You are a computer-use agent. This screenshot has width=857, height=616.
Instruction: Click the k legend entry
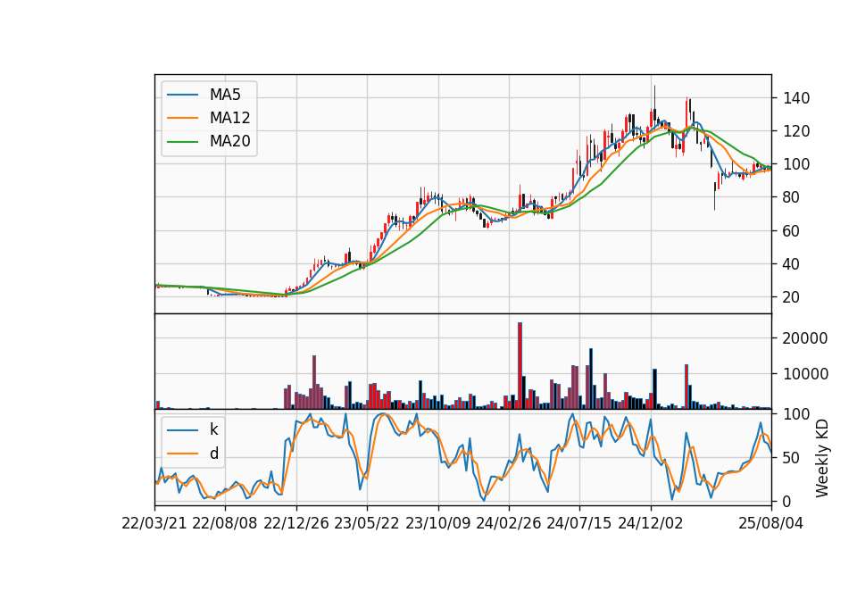(x=213, y=429)
